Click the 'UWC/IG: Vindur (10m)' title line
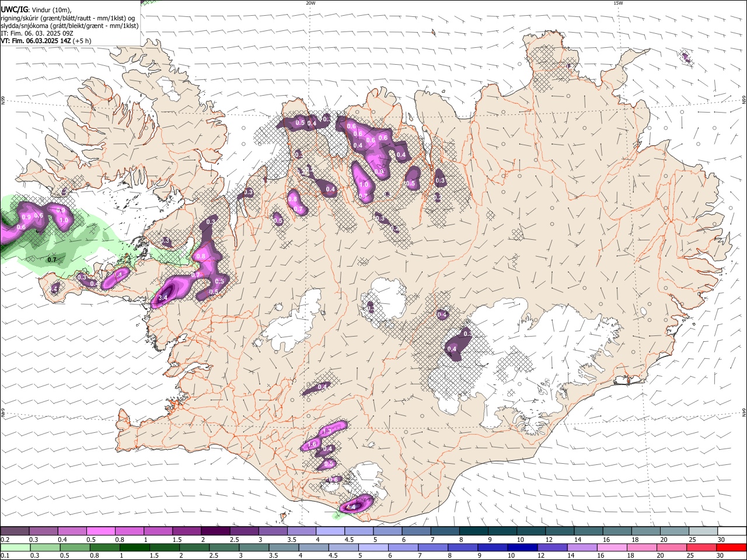The width and height of the screenshot is (747, 560). 37,9
